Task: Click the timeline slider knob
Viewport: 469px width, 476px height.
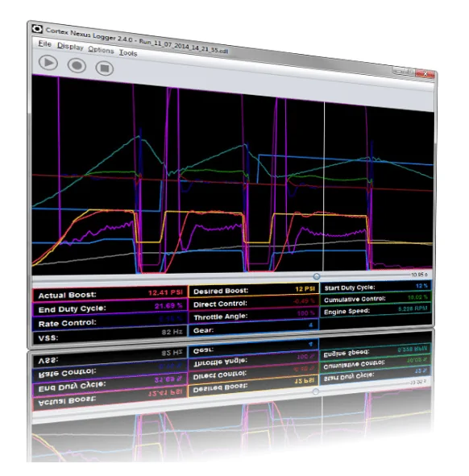Action: 317,276
